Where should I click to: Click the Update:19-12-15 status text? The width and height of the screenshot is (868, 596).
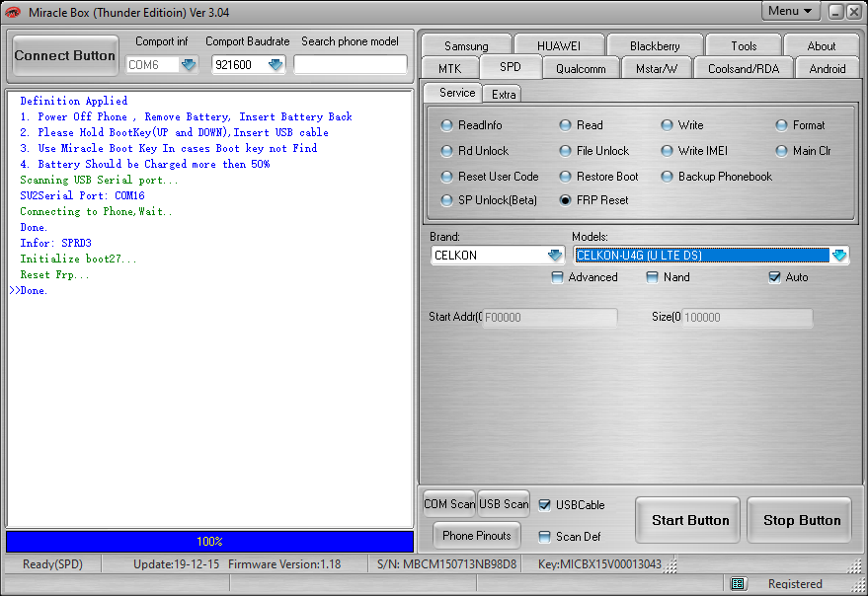tap(176, 564)
